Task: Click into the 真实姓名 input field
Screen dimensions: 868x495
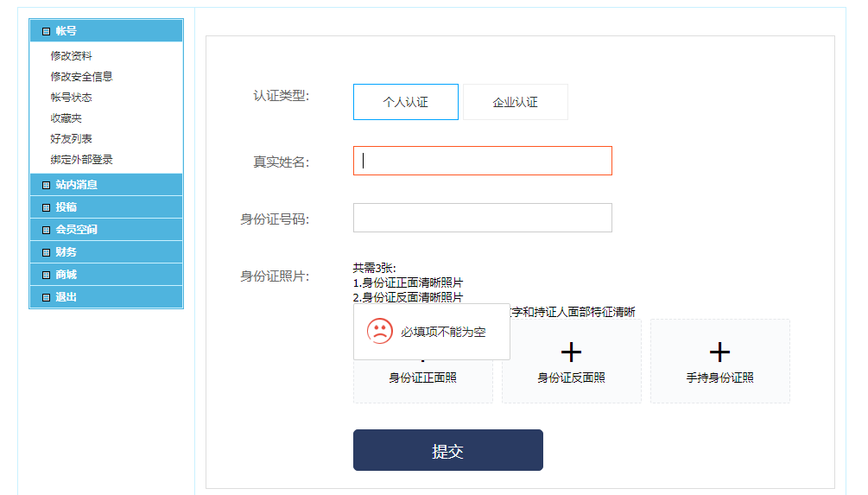Action: (482, 161)
